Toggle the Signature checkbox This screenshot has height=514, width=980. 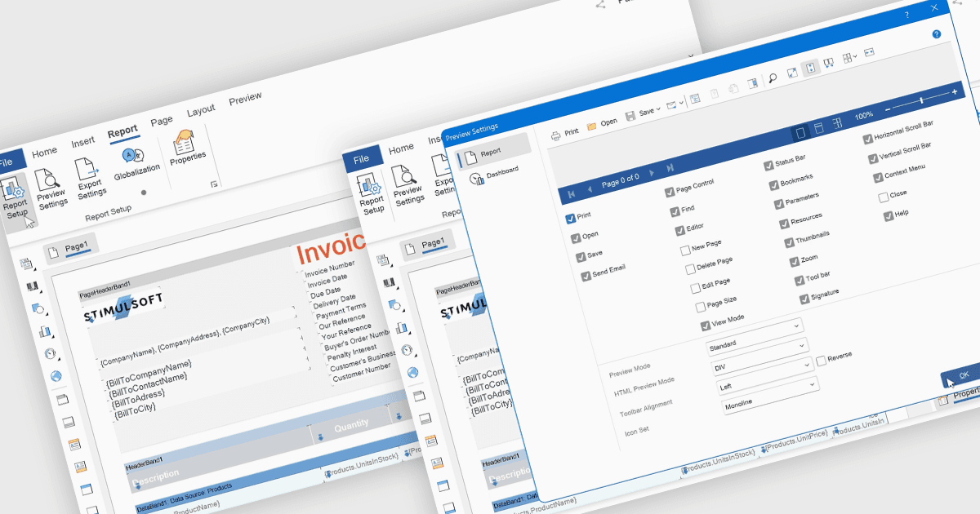[x=804, y=300]
